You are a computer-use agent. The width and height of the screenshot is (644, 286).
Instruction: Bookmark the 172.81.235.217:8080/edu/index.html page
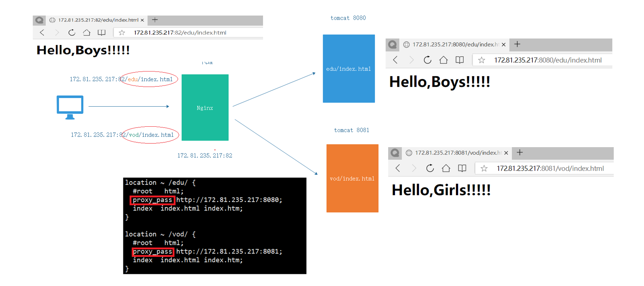(x=481, y=60)
